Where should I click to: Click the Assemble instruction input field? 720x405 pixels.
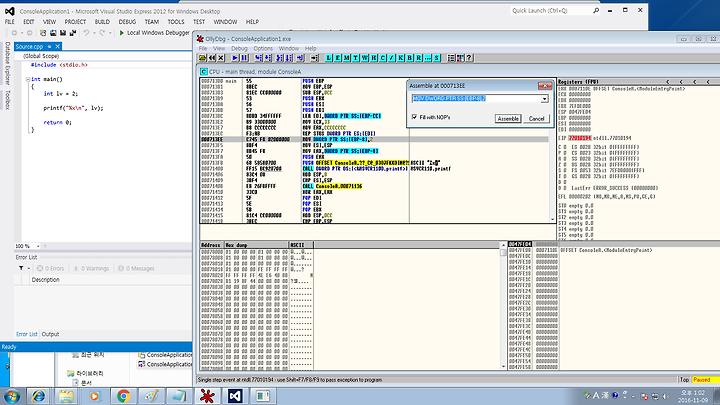tap(476, 99)
